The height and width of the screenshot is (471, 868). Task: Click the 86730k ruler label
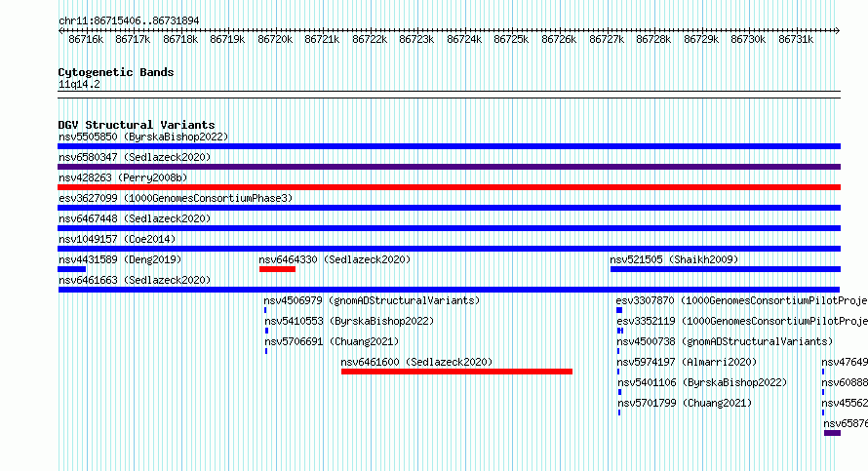tap(748, 40)
